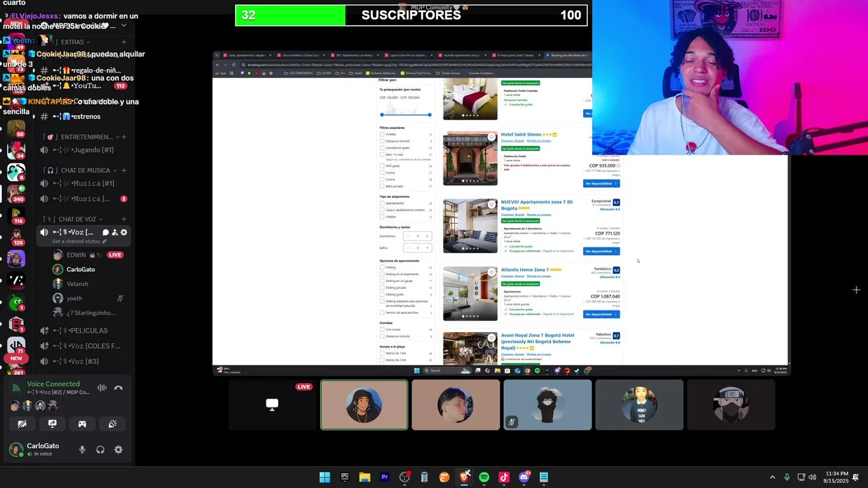Screen dimensions: 868x488
Task: Check Apartamentos under Tipo de alojamiento
Action: [x=382, y=203]
